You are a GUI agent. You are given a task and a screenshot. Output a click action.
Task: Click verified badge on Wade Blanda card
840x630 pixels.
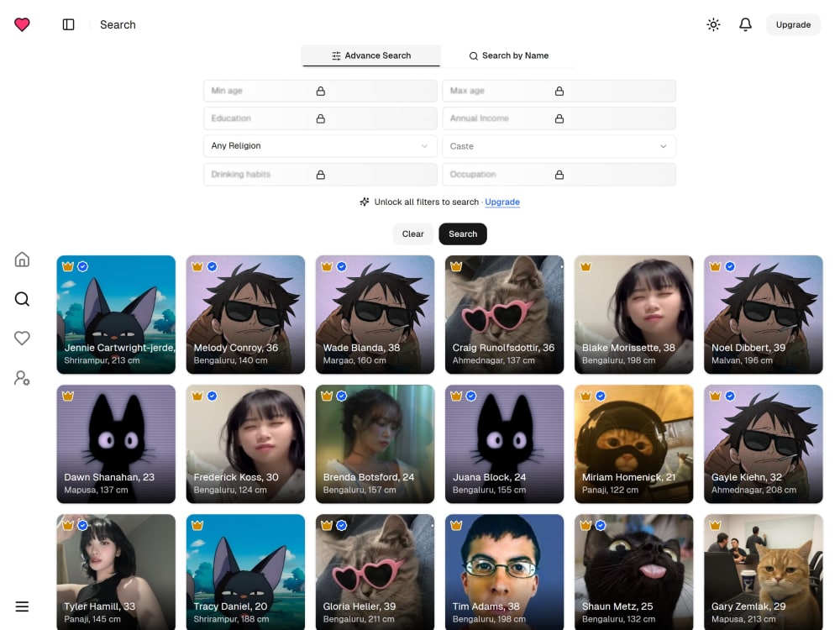pos(342,266)
